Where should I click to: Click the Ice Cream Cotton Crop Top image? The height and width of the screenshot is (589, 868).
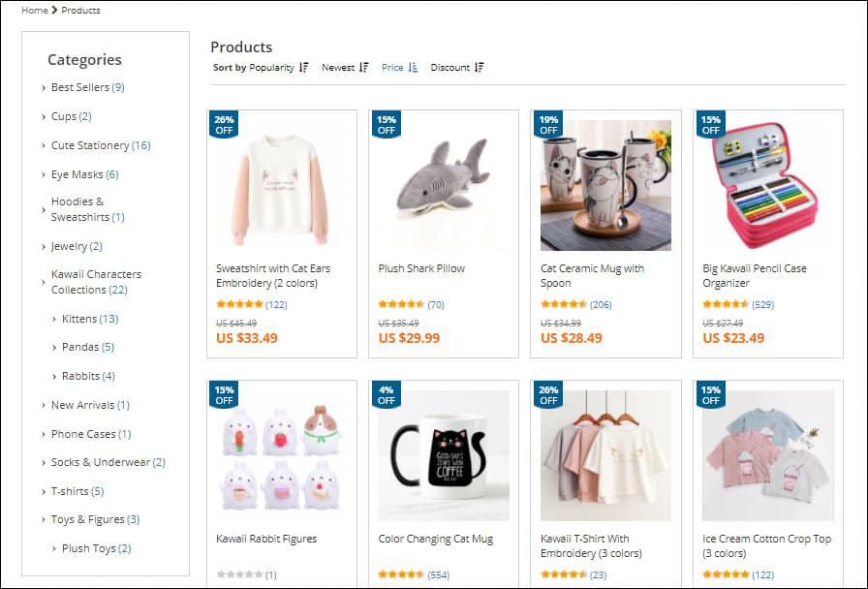(768, 455)
